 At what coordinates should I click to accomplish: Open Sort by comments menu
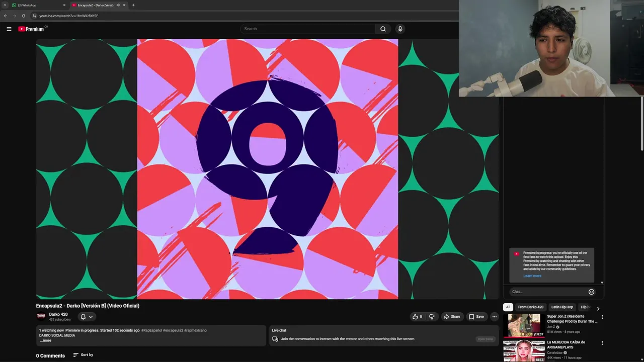point(83,355)
